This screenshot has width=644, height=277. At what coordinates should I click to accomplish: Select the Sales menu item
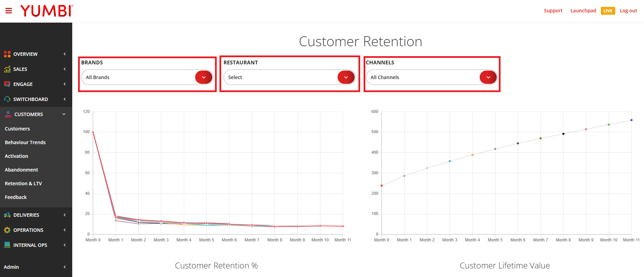tap(36, 69)
